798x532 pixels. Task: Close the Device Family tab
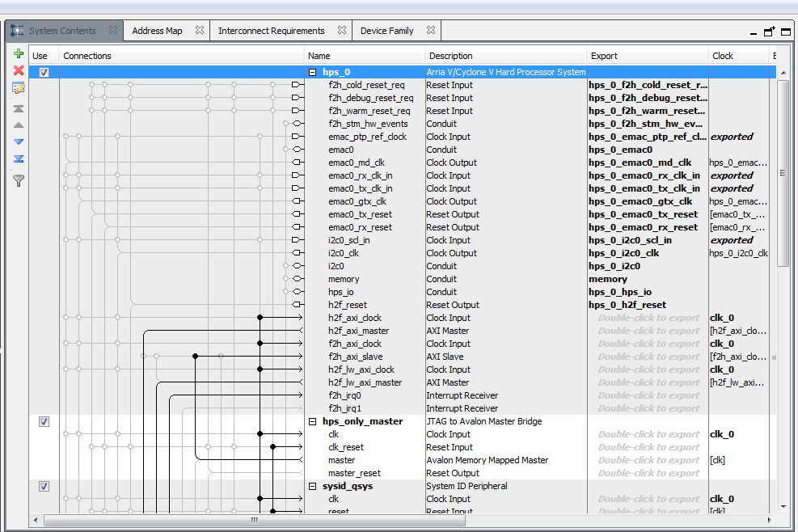[x=431, y=31]
